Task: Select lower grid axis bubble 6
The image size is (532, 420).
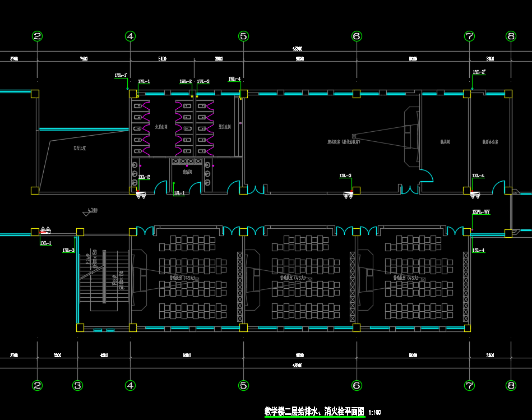Action: click(x=357, y=385)
